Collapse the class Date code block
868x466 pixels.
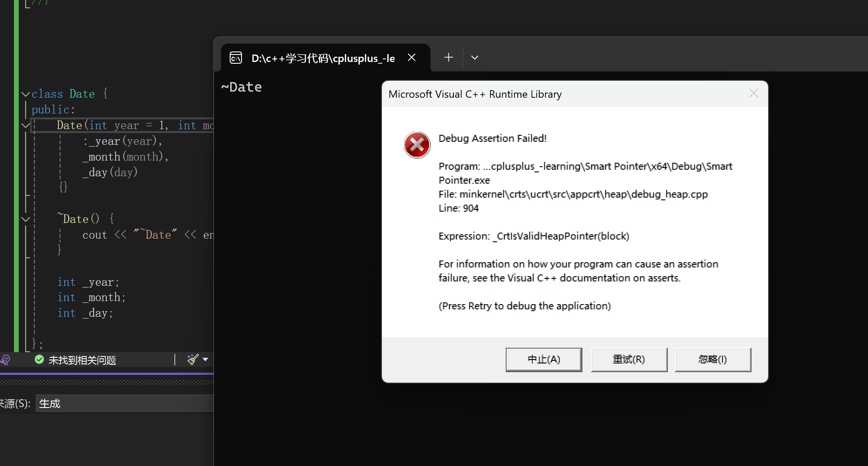pos(26,94)
